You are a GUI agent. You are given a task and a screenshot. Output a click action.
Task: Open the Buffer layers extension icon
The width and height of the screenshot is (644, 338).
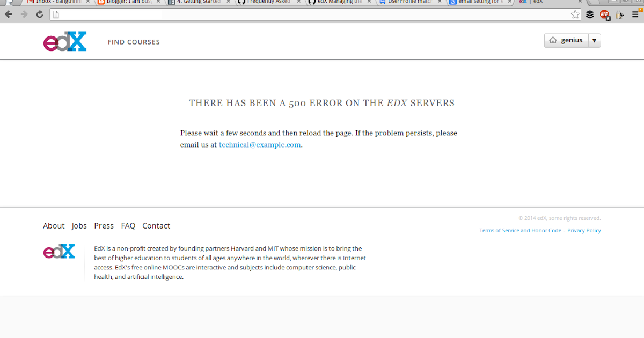[x=590, y=14]
